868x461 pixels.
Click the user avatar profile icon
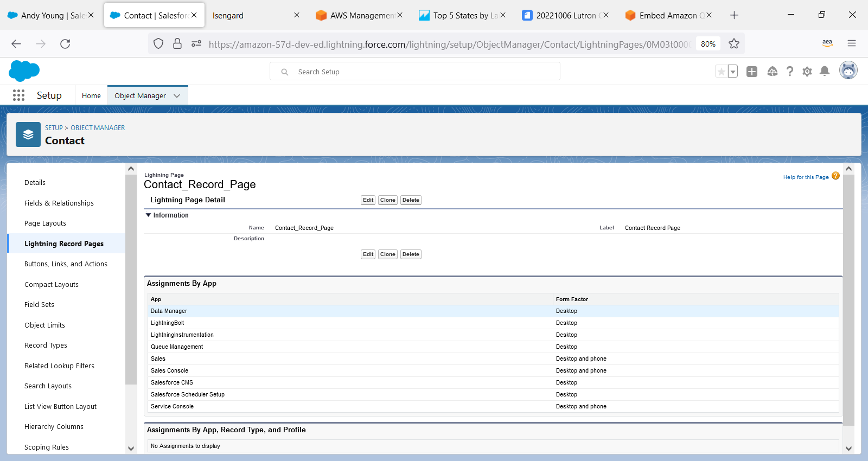pyautogui.click(x=848, y=71)
